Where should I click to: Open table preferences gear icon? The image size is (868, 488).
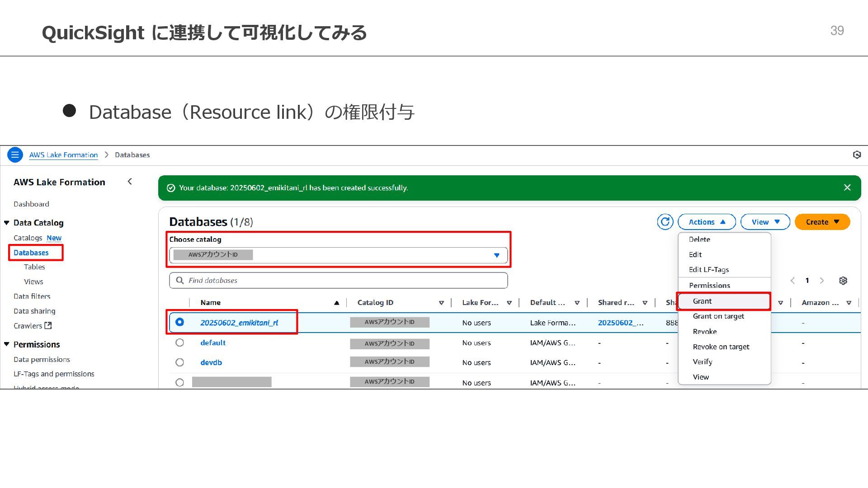843,281
